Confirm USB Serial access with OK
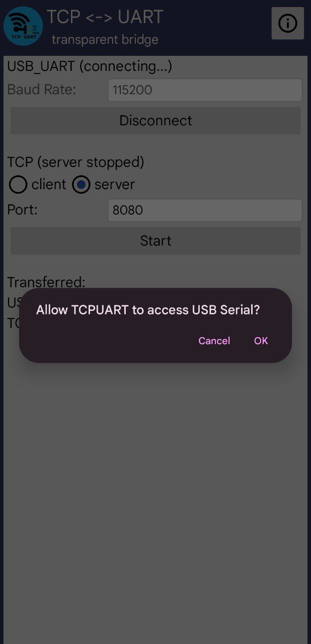311x644 pixels. [261, 341]
